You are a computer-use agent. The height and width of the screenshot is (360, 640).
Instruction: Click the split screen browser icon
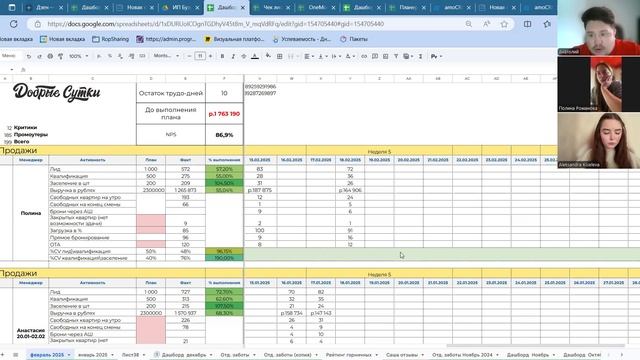click(x=527, y=24)
